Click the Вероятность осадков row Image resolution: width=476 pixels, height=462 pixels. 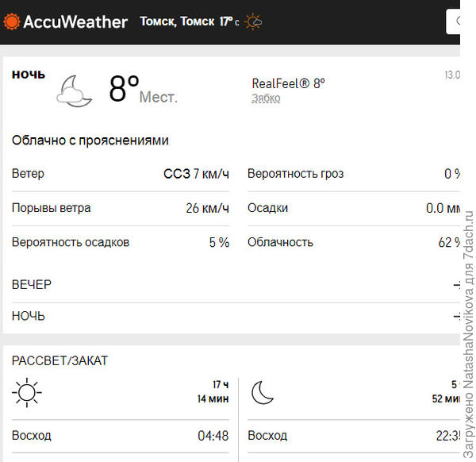coord(121,242)
